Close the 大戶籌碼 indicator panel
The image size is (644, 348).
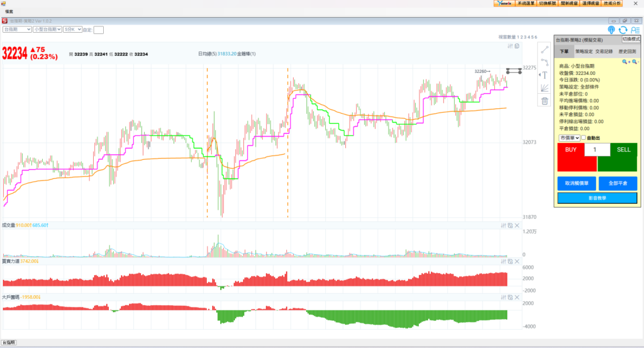(517, 296)
